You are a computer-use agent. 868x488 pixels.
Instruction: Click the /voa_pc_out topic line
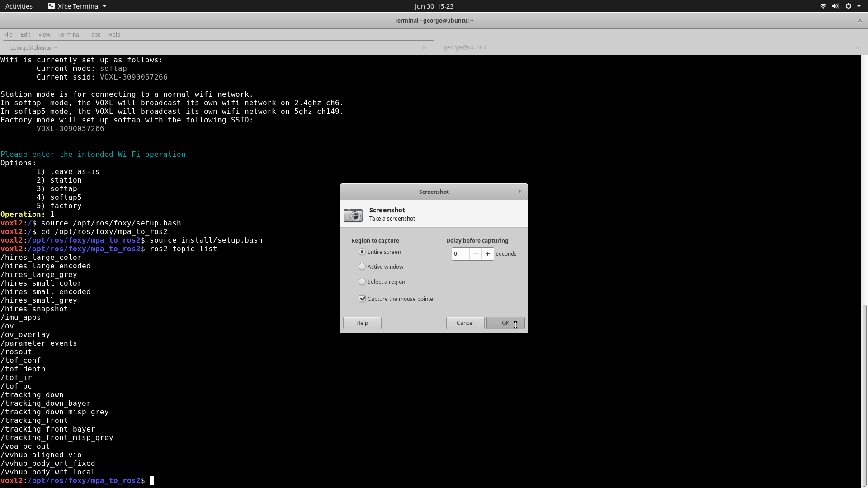coord(25,446)
